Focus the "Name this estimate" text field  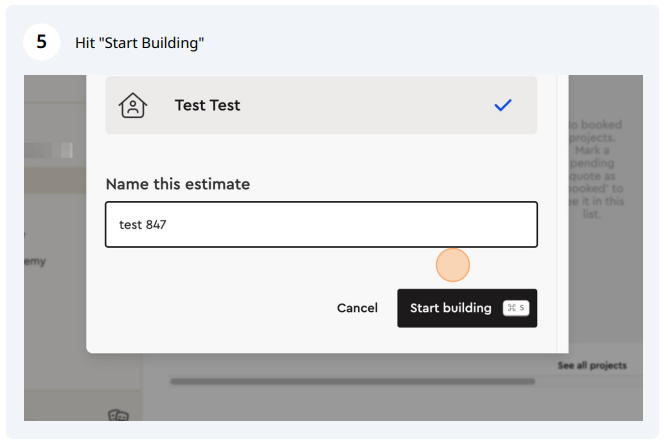click(x=321, y=224)
